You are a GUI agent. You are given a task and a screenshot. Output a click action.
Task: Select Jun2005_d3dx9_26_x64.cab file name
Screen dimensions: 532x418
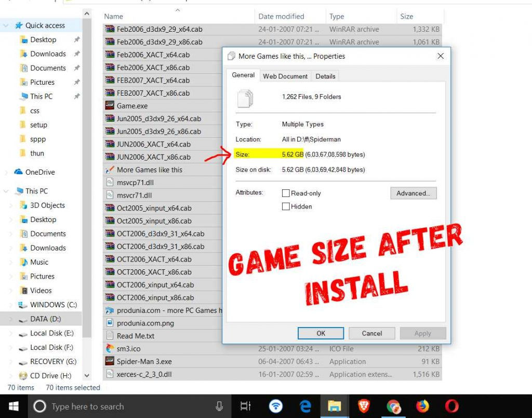tap(159, 119)
